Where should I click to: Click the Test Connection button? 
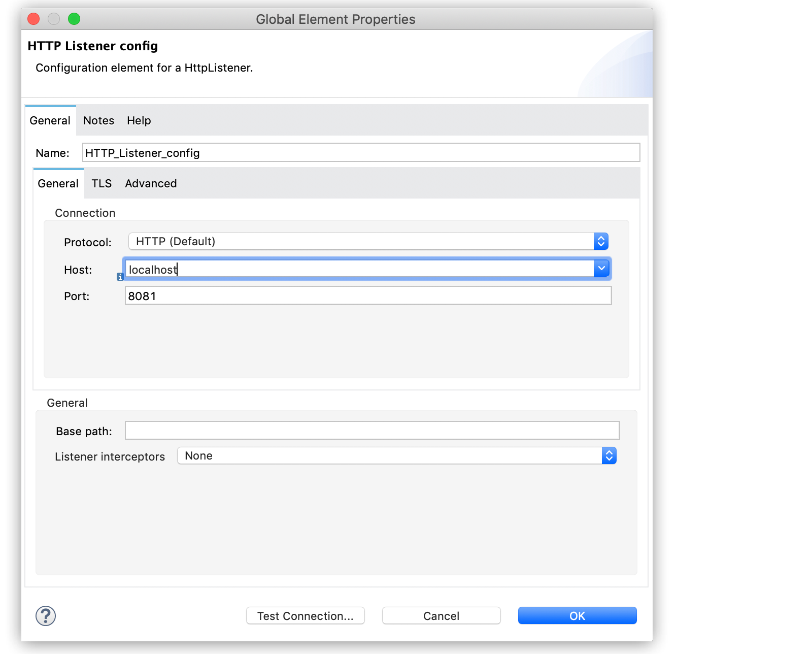(305, 615)
